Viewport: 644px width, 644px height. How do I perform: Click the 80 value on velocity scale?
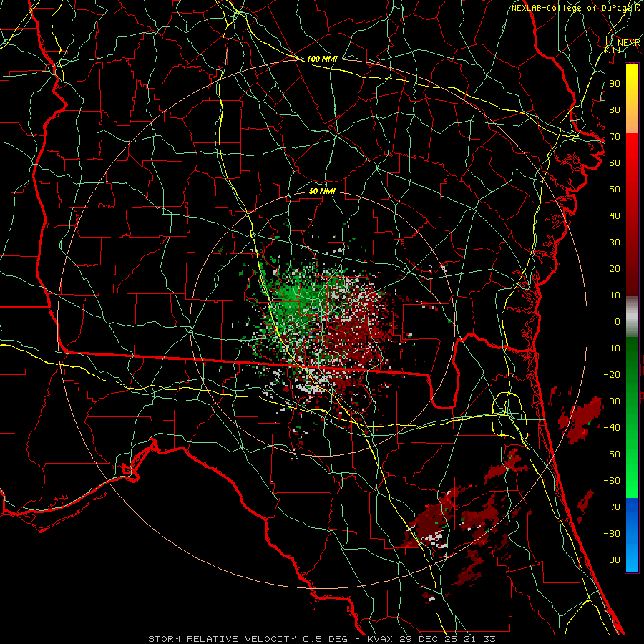615,109
